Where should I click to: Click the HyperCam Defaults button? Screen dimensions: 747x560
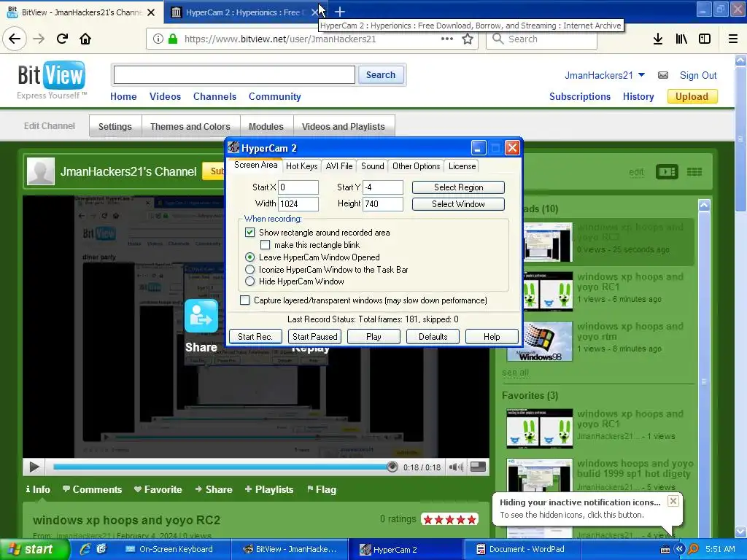point(433,337)
